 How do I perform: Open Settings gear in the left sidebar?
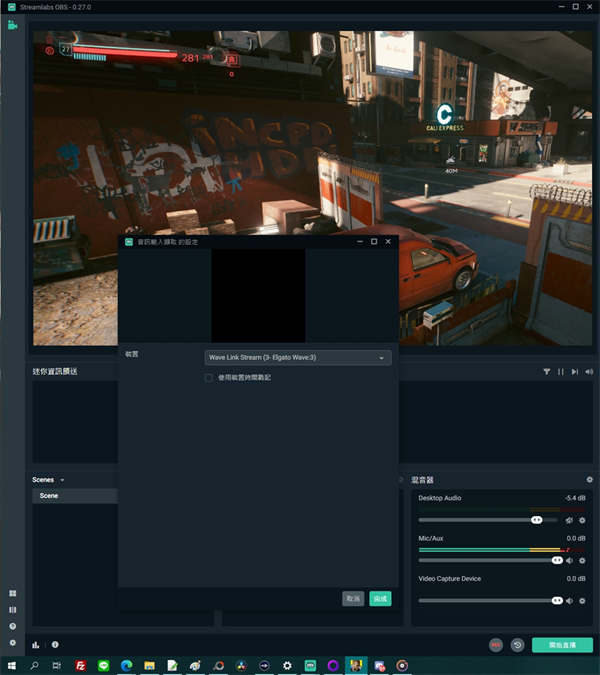click(x=12, y=643)
